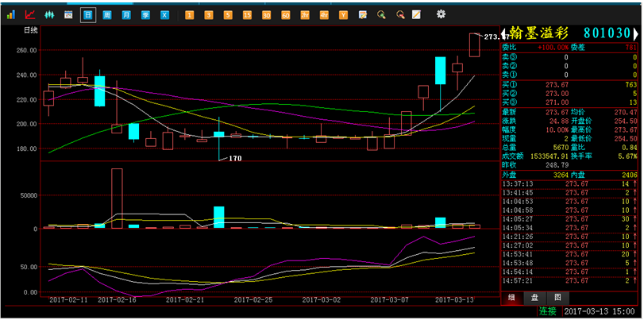Switch to the 细 tab
Image resolution: width=644 pixels, height=320 pixels.
point(511,298)
